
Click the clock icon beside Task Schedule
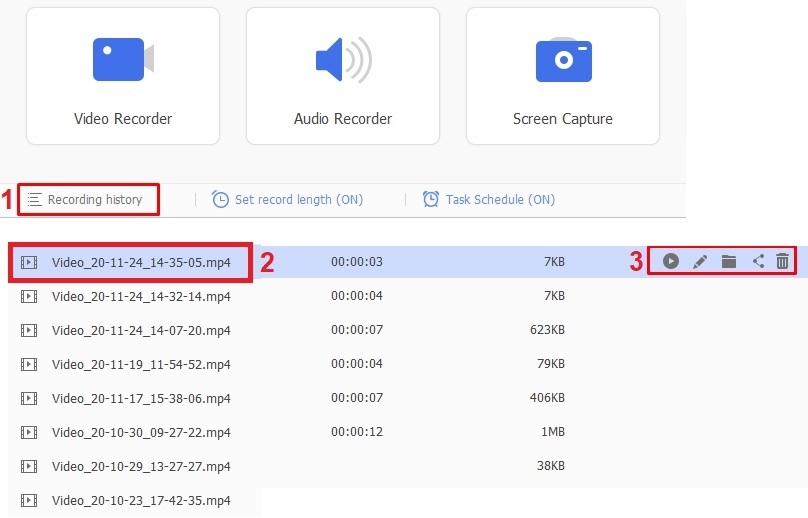pyautogui.click(x=431, y=199)
